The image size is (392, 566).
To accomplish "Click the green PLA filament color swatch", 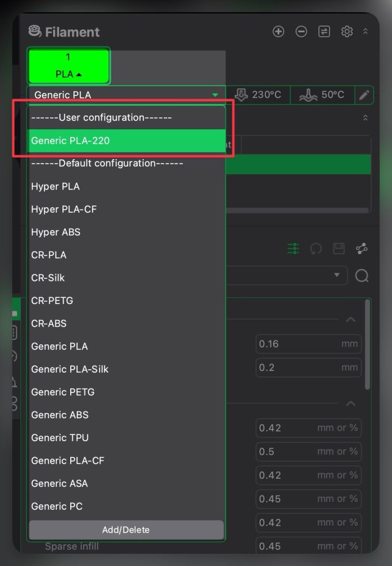I will (69, 66).
